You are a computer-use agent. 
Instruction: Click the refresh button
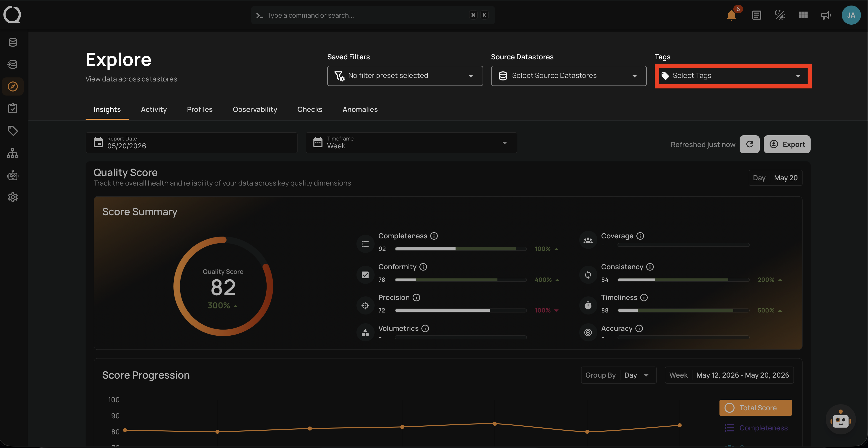749,144
